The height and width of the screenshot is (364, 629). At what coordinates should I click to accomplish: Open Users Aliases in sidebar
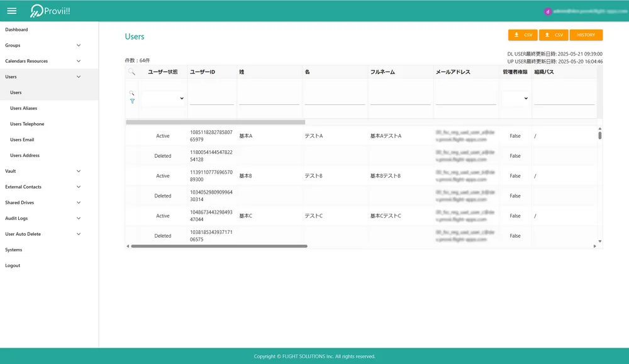tap(23, 108)
